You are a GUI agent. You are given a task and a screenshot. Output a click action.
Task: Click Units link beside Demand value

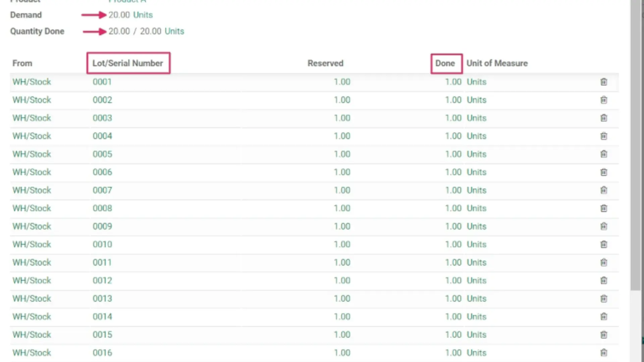click(143, 15)
